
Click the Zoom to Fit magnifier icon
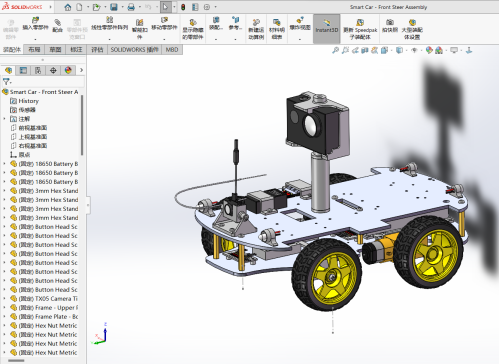coord(335,50)
